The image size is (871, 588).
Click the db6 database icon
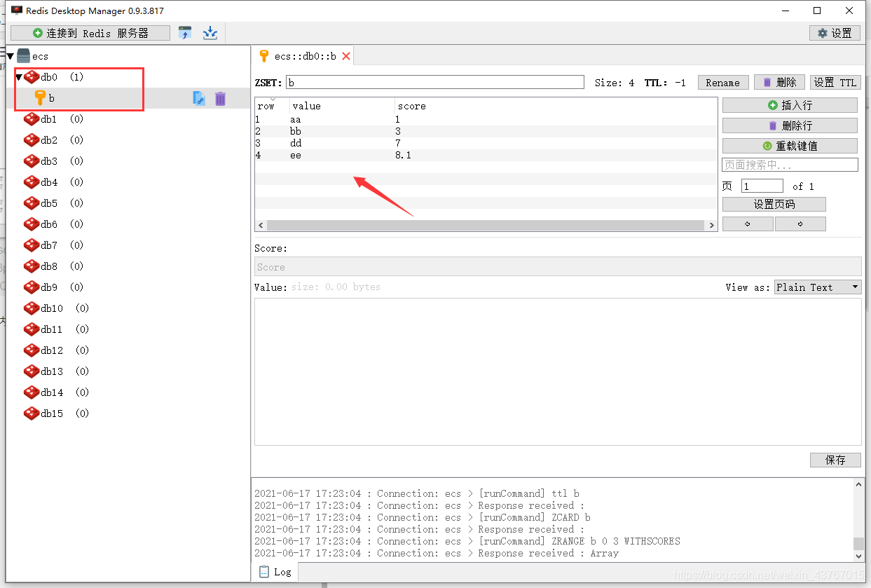[x=32, y=224]
